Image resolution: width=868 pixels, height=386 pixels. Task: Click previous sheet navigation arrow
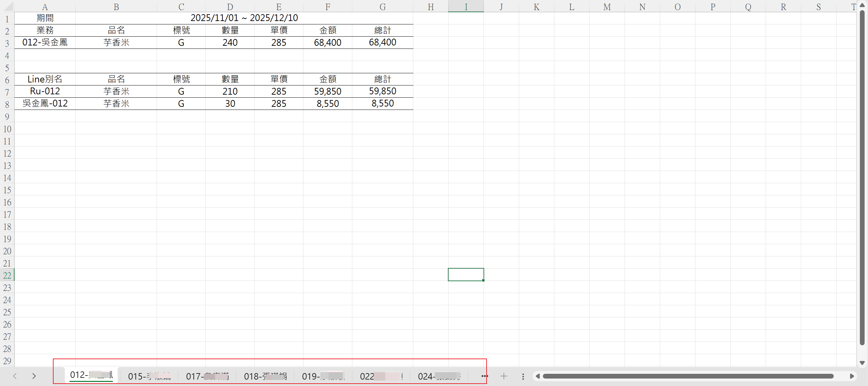(15, 376)
